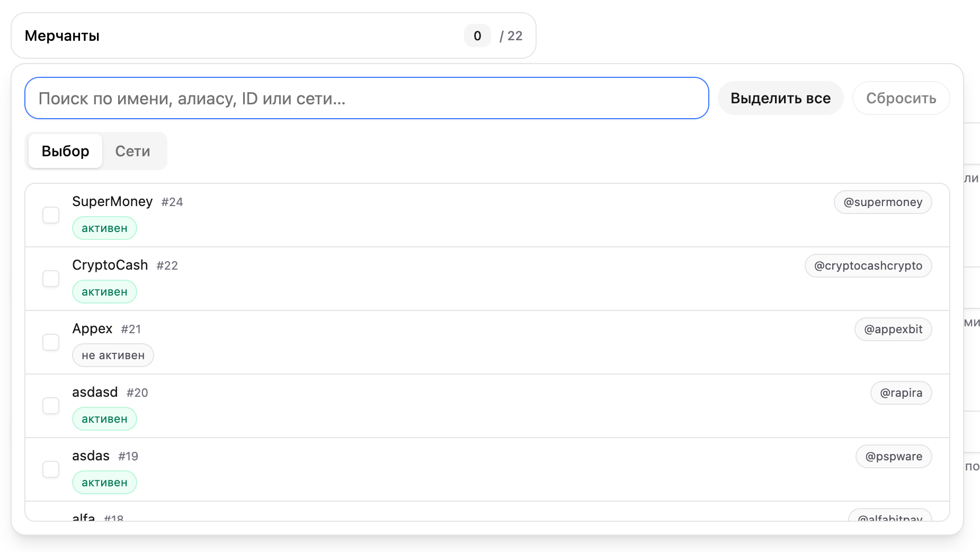Click the @supermoney alias tag
This screenshot has width=980, height=552.
click(883, 202)
